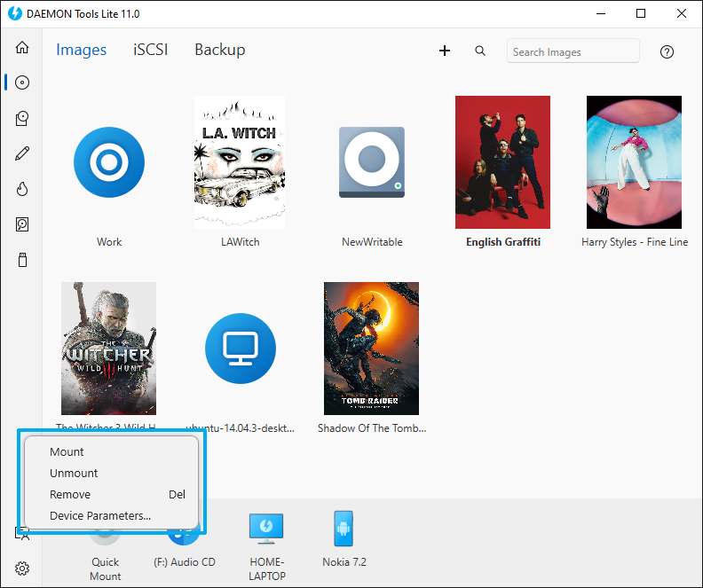Click the English Graffiti caption
Viewport: 703px width, 588px height.
click(503, 242)
